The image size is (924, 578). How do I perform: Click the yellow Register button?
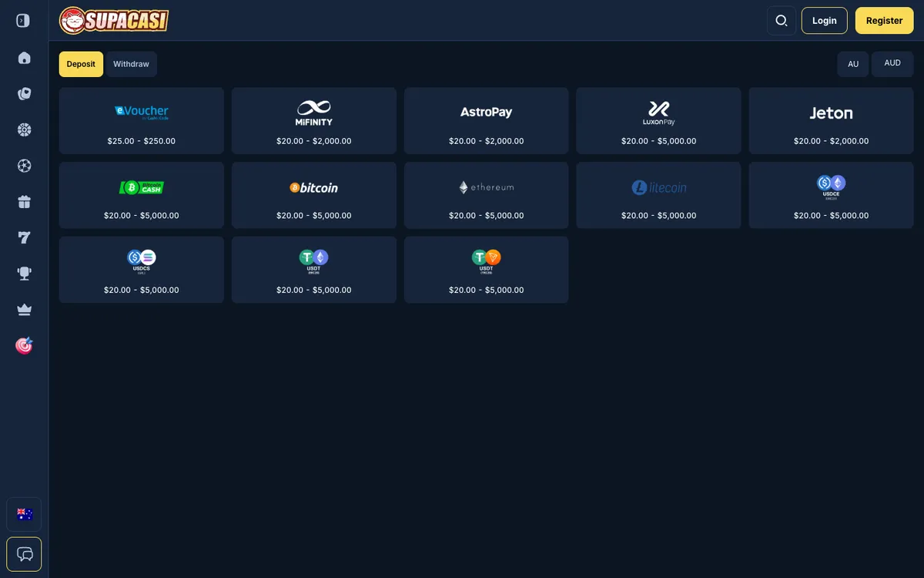(884, 21)
